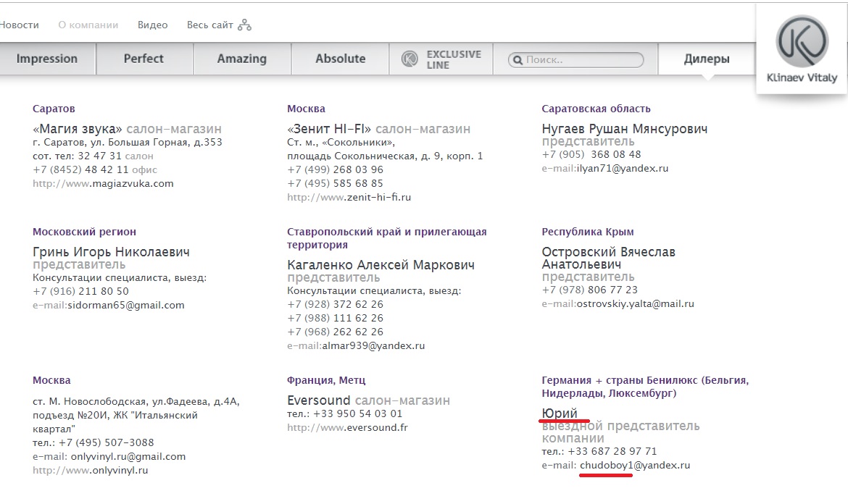Click the Exclusive Line logo icon
This screenshot has height=504, width=848.
pos(410,59)
